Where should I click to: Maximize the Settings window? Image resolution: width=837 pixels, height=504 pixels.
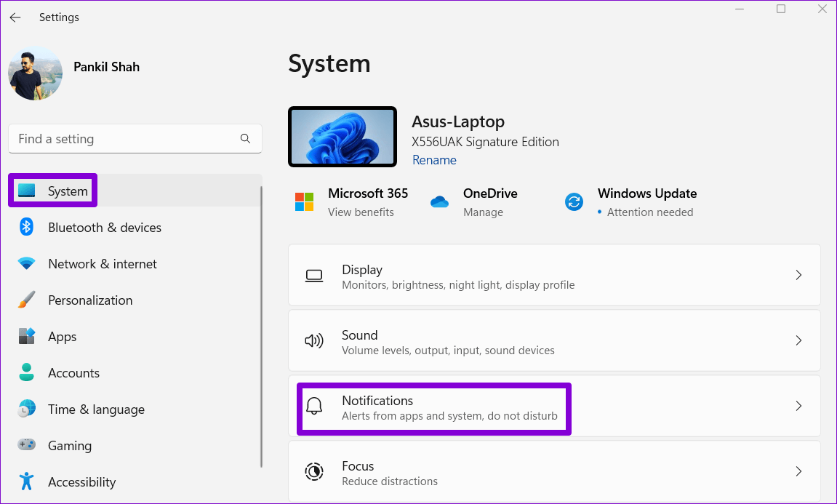point(781,9)
